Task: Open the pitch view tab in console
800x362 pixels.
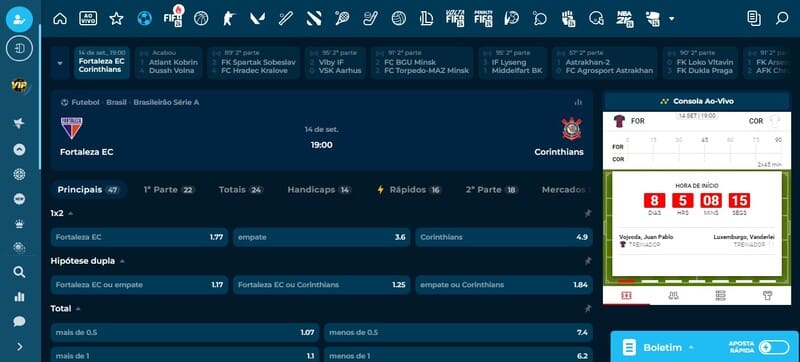Action: point(626,296)
